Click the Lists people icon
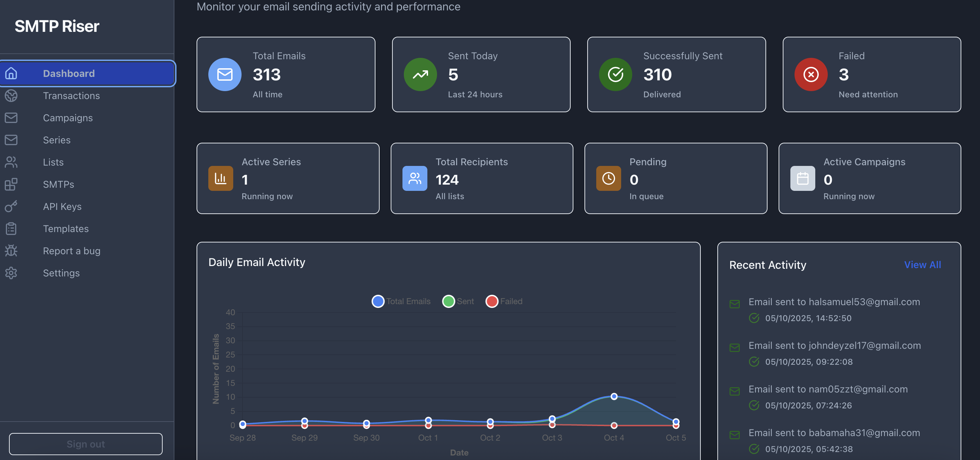This screenshot has height=460, width=980. 11,162
